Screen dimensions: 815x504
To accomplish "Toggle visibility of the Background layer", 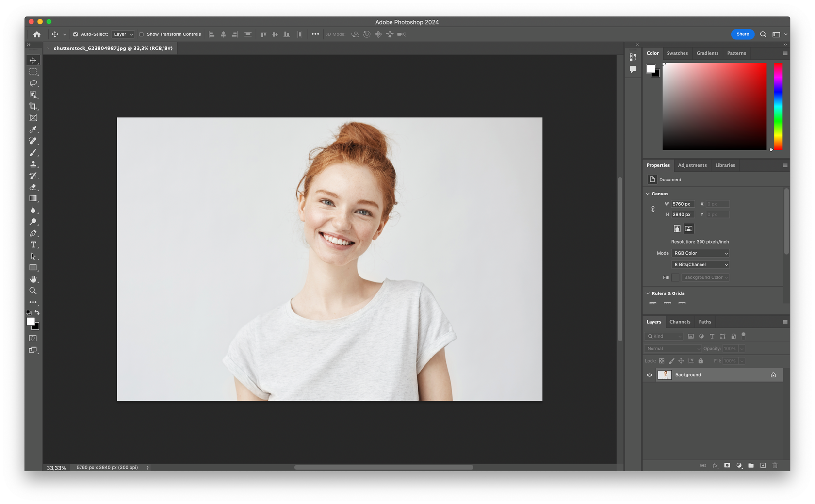I will point(649,374).
